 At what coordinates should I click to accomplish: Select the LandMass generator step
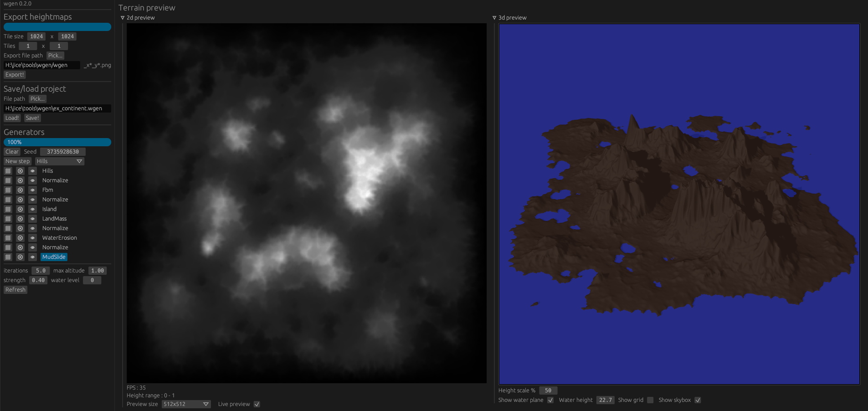[54, 219]
